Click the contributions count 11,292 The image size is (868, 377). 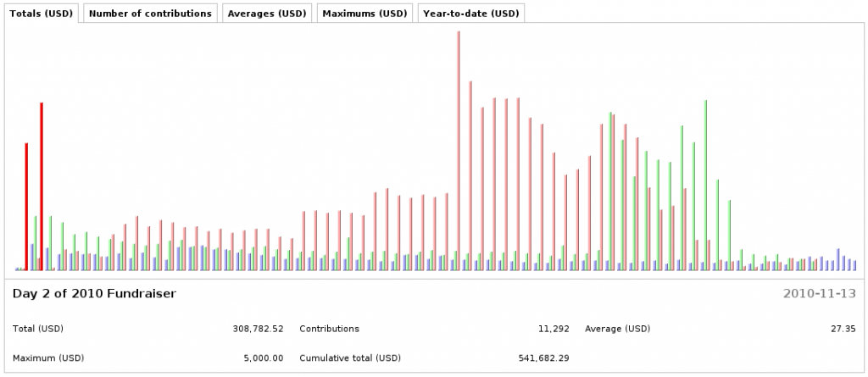[x=553, y=329]
